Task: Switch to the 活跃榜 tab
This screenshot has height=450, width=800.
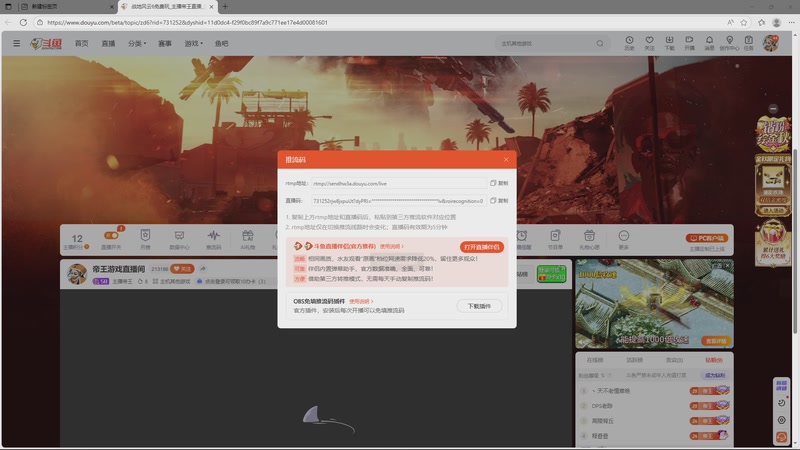Action: [x=634, y=360]
